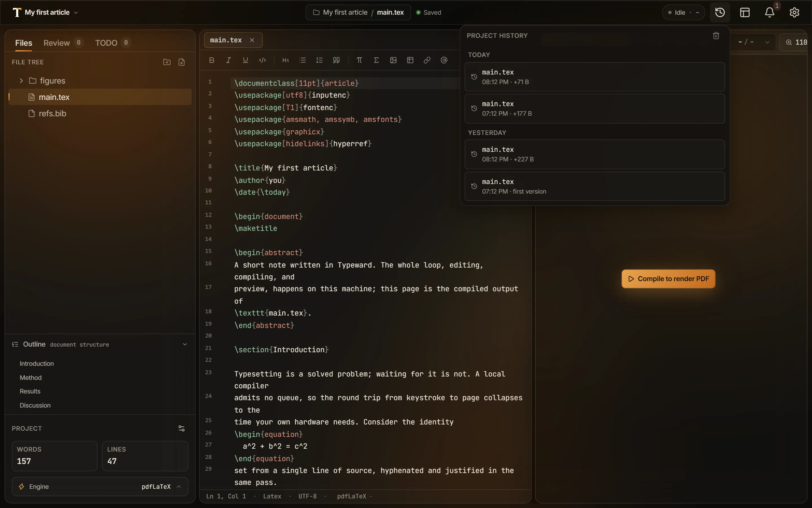Jump to Introduction in the outline
812x508 pixels.
pyautogui.click(x=37, y=364)
